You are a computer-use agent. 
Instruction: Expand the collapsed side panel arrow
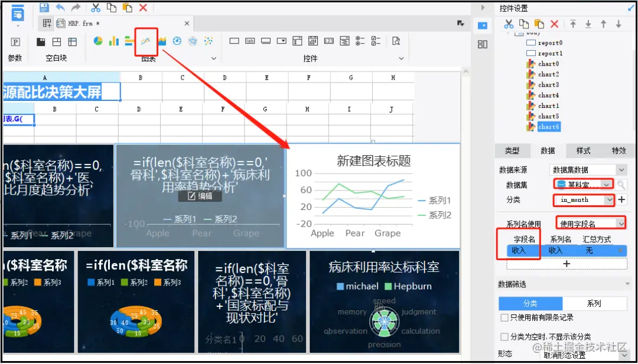[483, 7]
